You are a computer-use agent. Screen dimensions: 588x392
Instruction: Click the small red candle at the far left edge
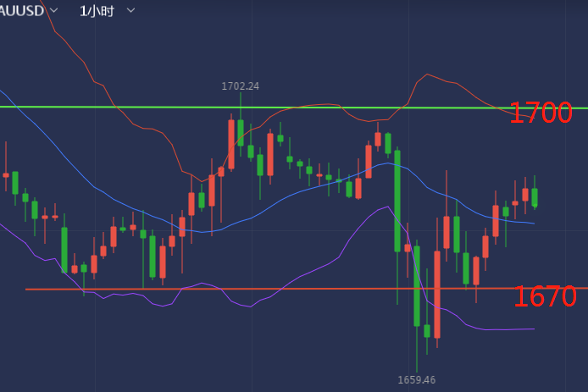(x=6, y=175)
